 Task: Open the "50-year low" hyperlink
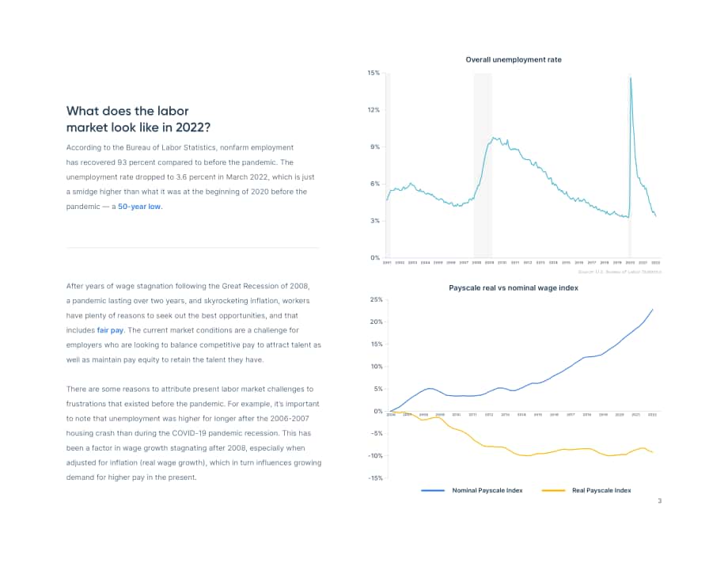[139, 207]
